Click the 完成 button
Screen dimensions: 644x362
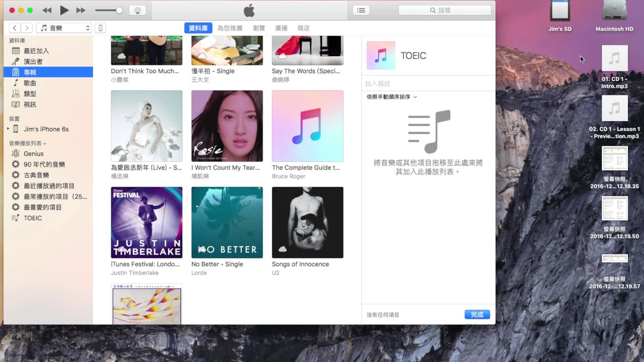[x=477, y=315]
